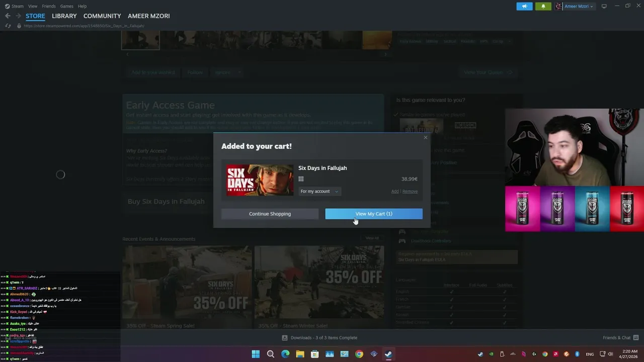The image size is (644, 362).
Task: Open File Explorer from the taskbar
Action: click(x=300, y=354)
